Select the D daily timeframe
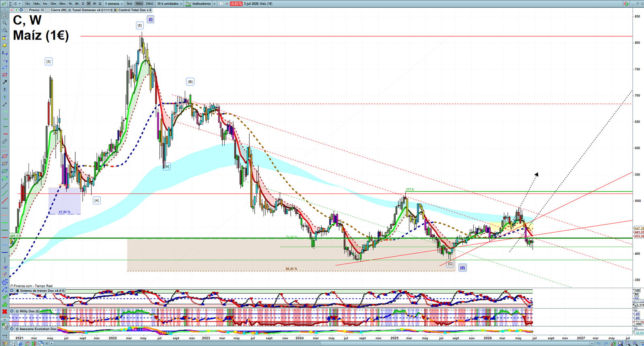 pyautogui.click(x=83, y=4)
